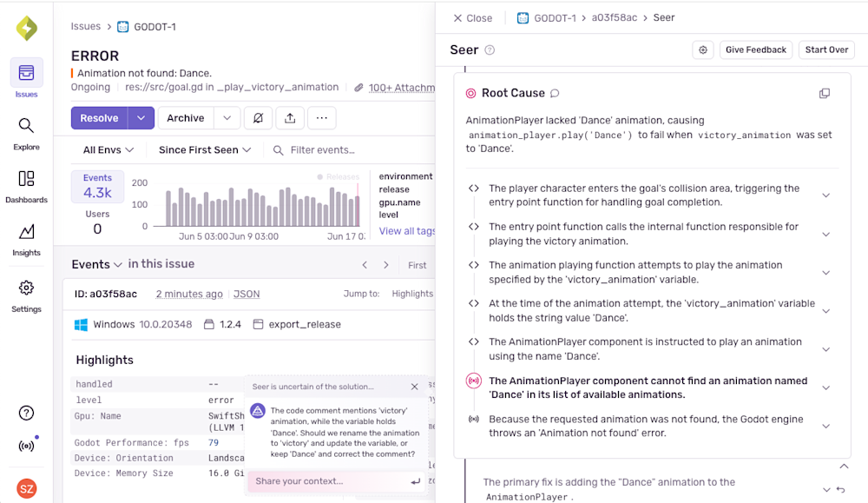Jump to the First event

pyautogui.click(x=417, y=265)
